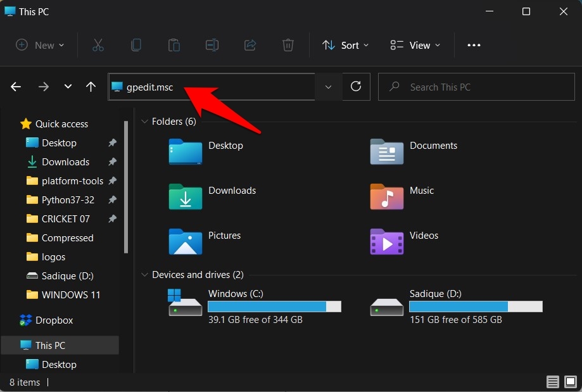Select the Windows (C:) drive icon

[x=185, y=303]
